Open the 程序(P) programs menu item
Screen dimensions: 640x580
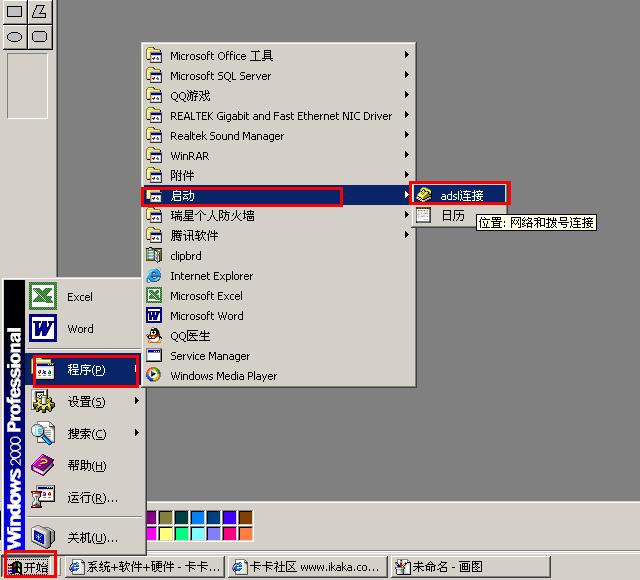coord(85,370)
